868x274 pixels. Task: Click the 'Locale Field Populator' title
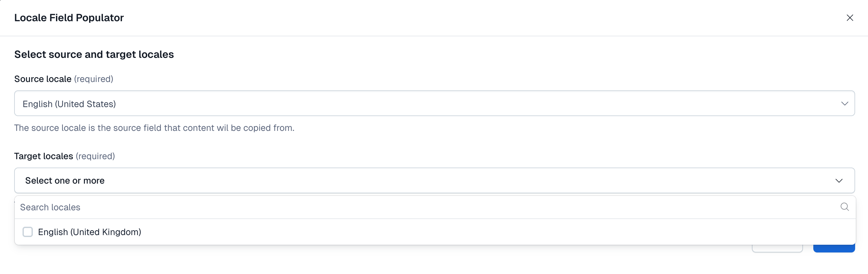tap(69, 17)
